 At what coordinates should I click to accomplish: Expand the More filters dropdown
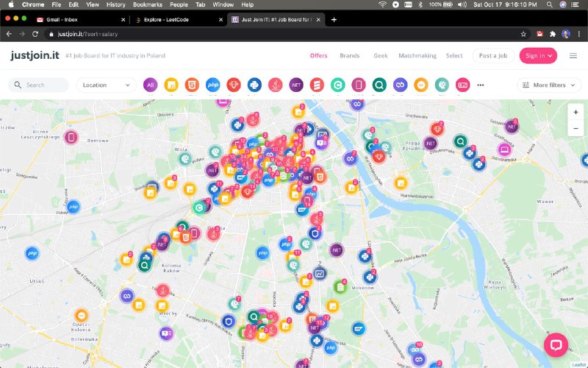[x=549, y=85]
